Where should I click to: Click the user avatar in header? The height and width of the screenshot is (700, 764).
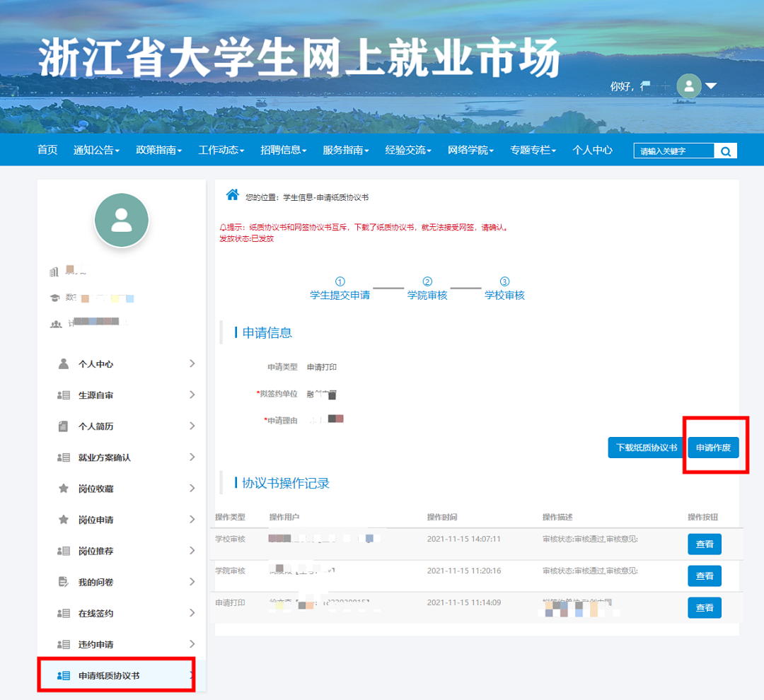click(x=688, y=86)
